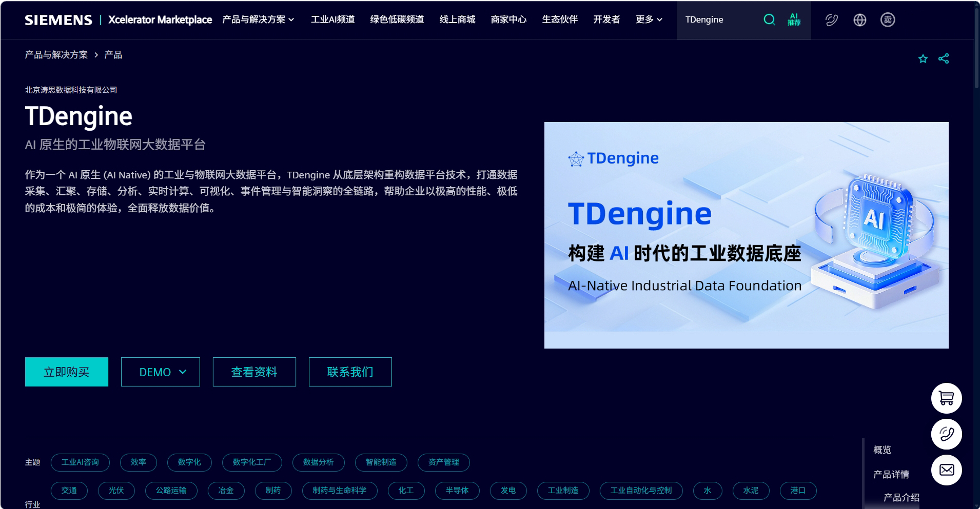Expand the 更多 menu

pyautogui.click(x=649, y=19)
